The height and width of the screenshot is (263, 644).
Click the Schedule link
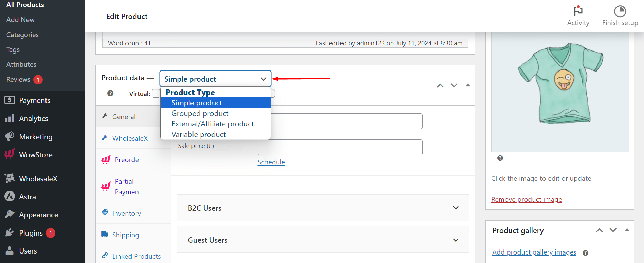(271, 162)
